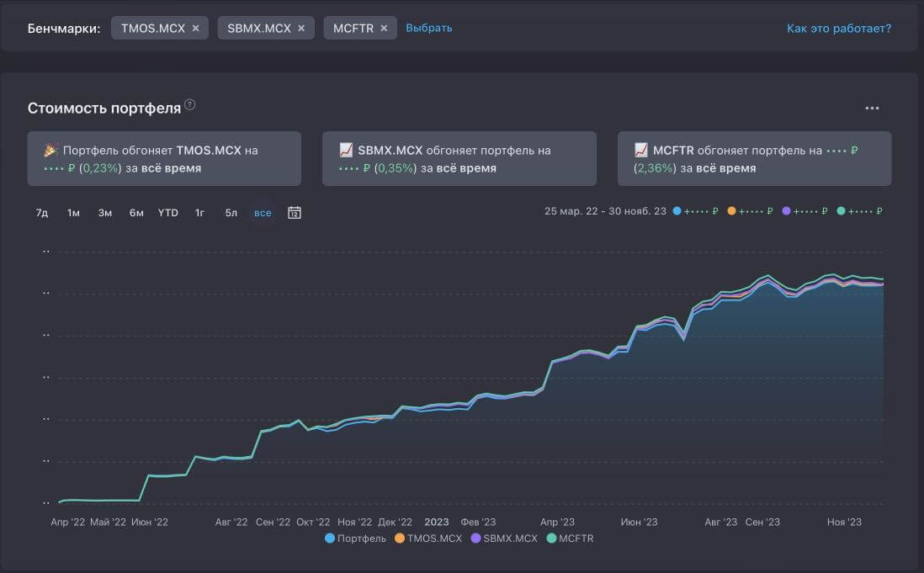
Task: Select the YTD time range
Action: pos(168,213)
